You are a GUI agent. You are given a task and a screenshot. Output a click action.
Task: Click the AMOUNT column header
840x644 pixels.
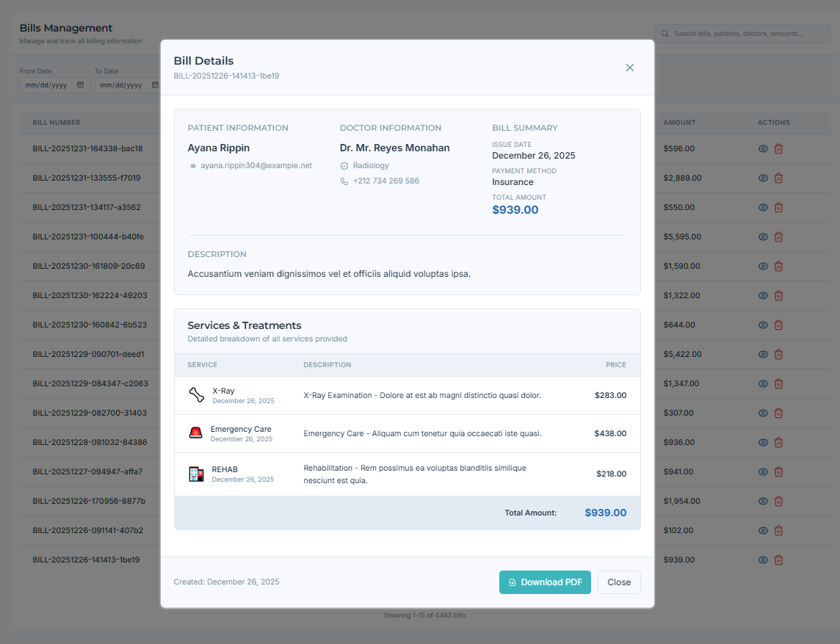(679, 123)
